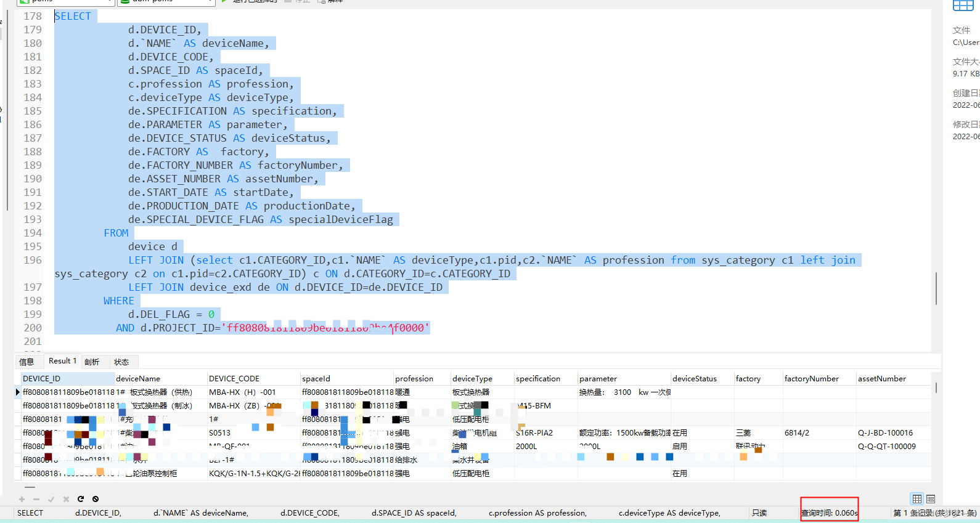The width and height of the screenshot is (980, 523).
Task: Click the deviceName column header
Action: point(160,378)
